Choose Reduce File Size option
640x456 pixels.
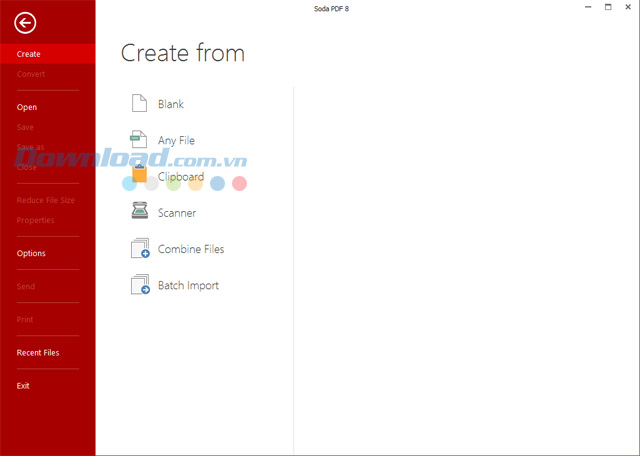46,200
